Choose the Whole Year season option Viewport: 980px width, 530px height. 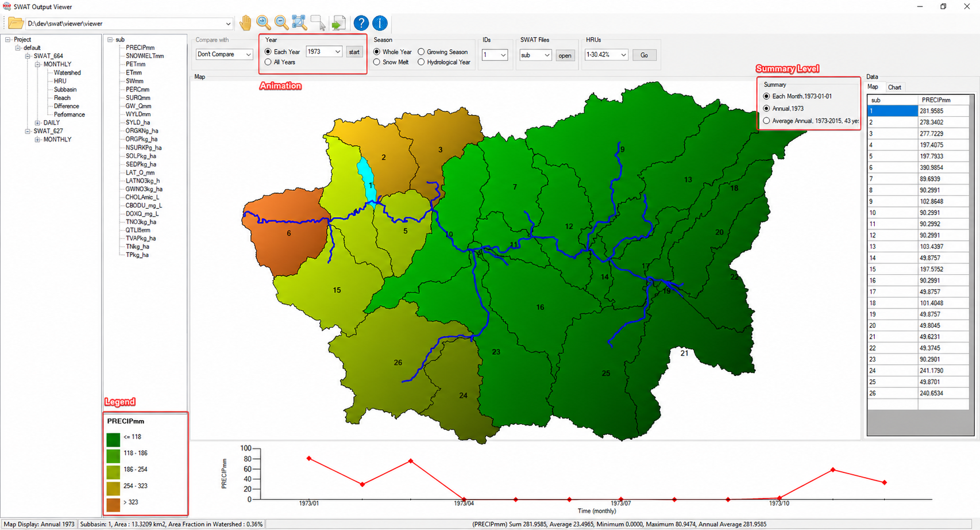click(377, 52)
